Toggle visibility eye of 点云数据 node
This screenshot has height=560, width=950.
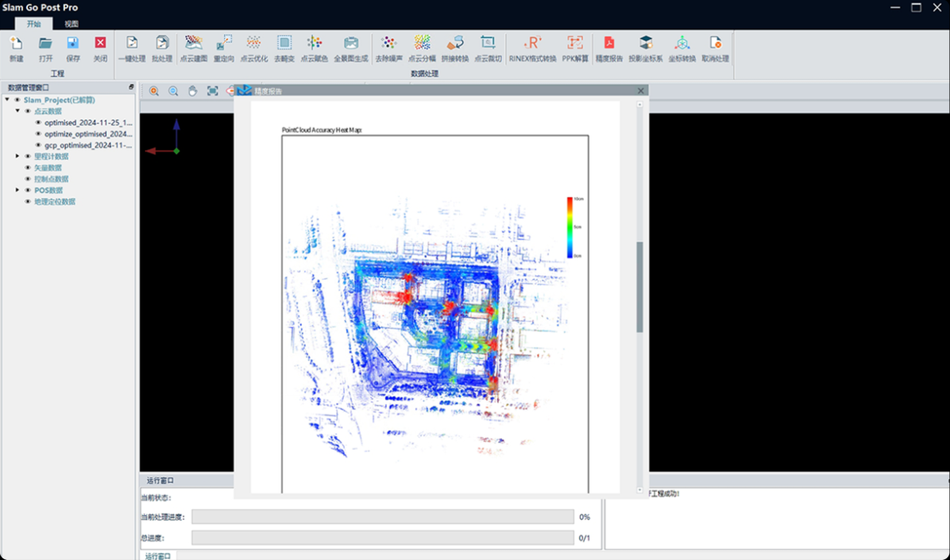[28, 111]
